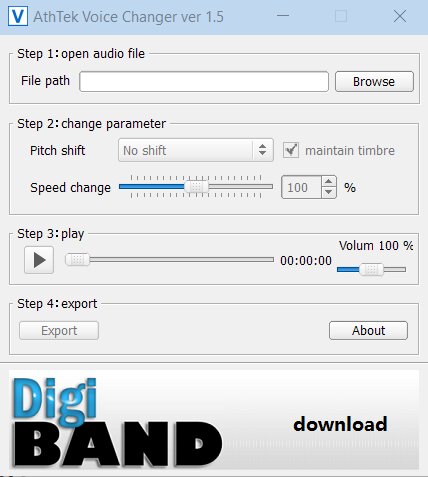Image resolution: width=428 pixels, height=477 pixels.
Task: Click the download text in the DigiBand banner
Action: point(340,424)
